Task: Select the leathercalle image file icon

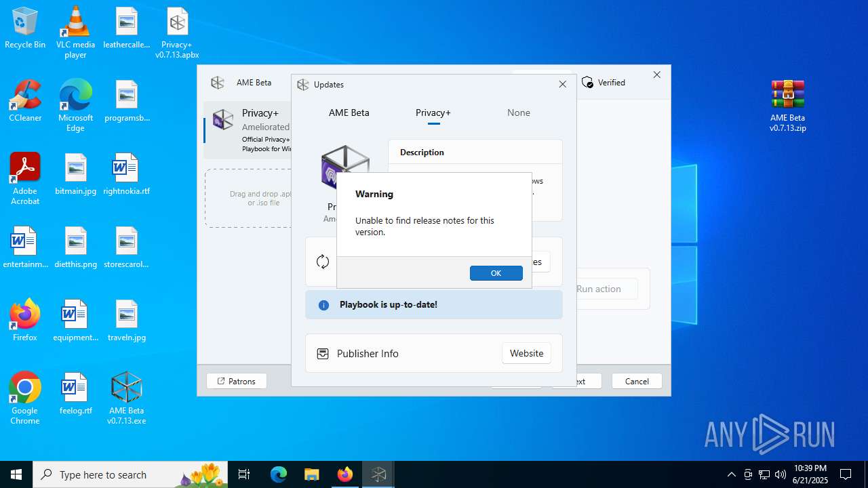Action: pos(126,28)
